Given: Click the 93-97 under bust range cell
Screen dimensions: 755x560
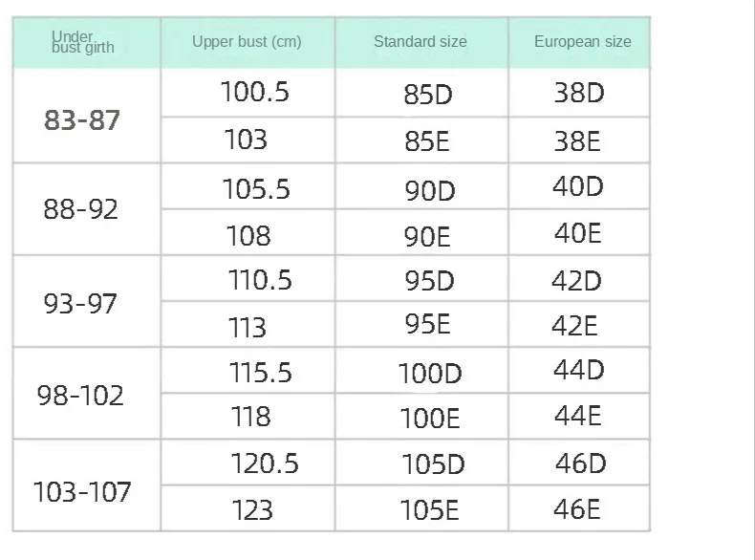Looking at the screenshot, I should coord(80,303).
